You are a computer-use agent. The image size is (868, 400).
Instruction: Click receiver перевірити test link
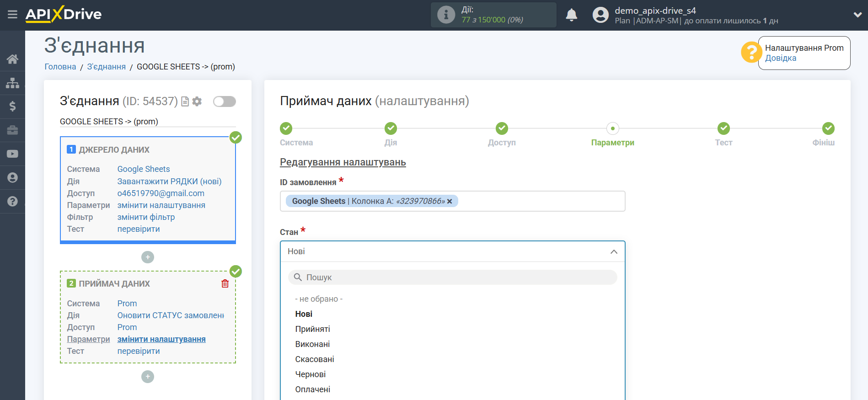[139, 351]
